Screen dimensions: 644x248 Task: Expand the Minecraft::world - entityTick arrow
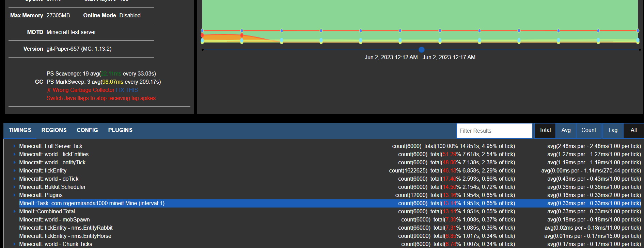tap(15, 162)
